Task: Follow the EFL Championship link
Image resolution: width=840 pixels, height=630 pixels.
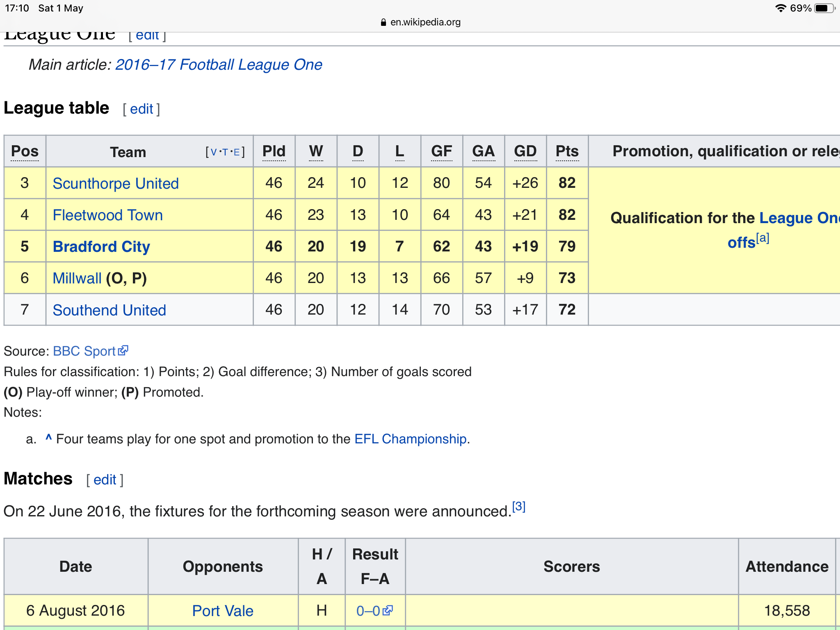Action: (x=411, y=439)
